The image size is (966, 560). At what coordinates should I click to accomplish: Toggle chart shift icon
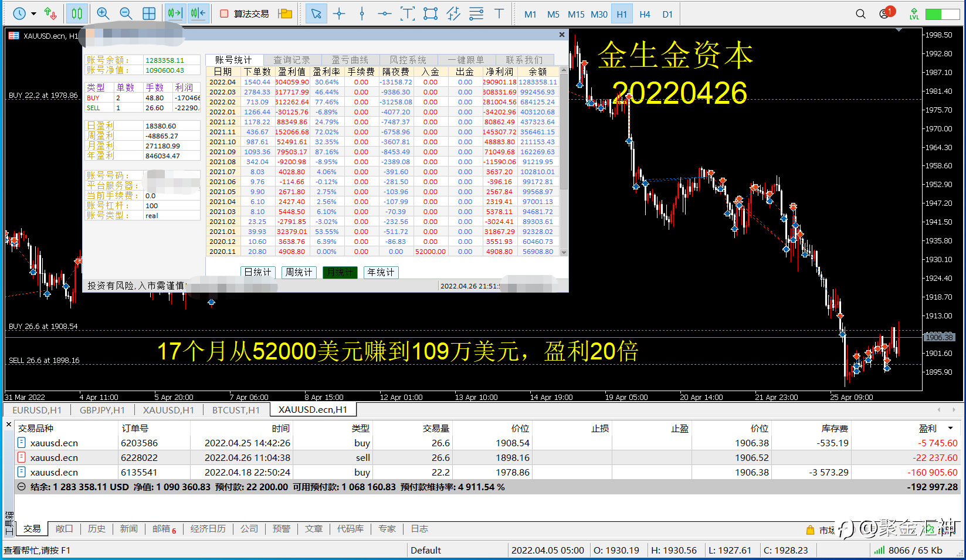tap(198, 13)
